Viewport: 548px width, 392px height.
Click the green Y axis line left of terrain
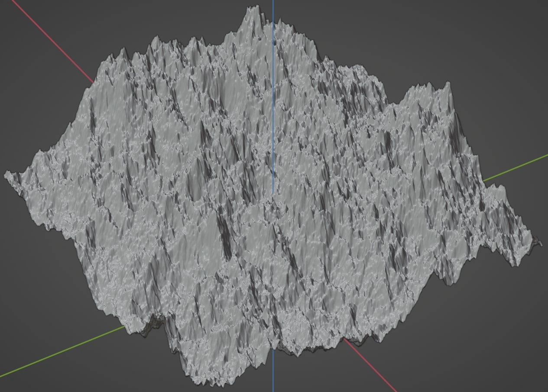61,352
